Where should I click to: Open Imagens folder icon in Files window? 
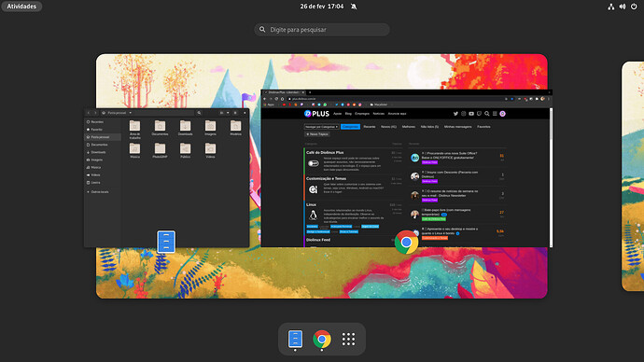tap(210, 126)
